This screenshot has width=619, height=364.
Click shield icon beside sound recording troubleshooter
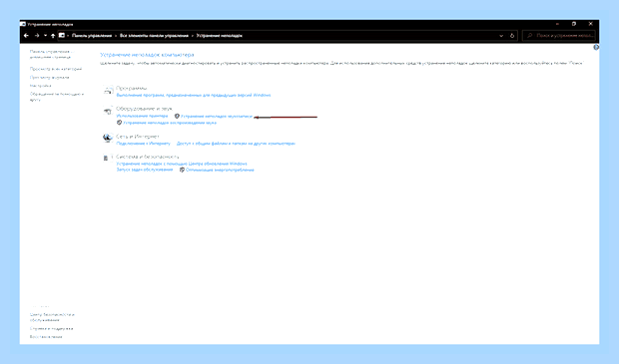(x=177, y=117)
